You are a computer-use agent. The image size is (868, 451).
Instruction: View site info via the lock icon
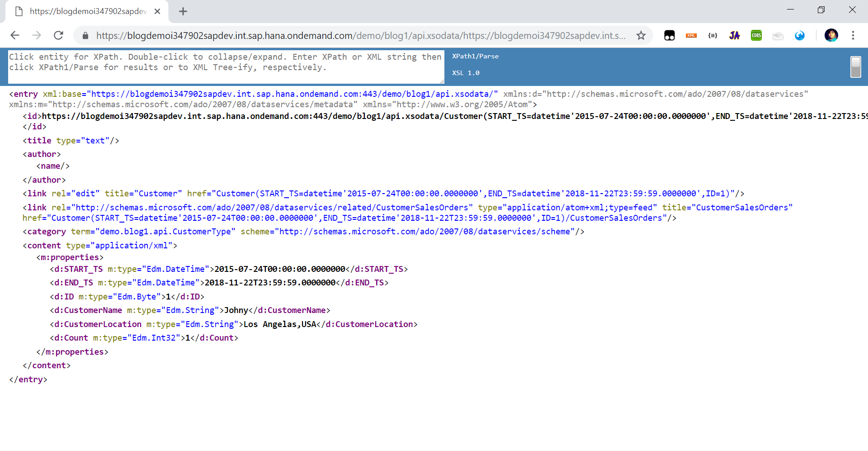click(x=85, y=35)
